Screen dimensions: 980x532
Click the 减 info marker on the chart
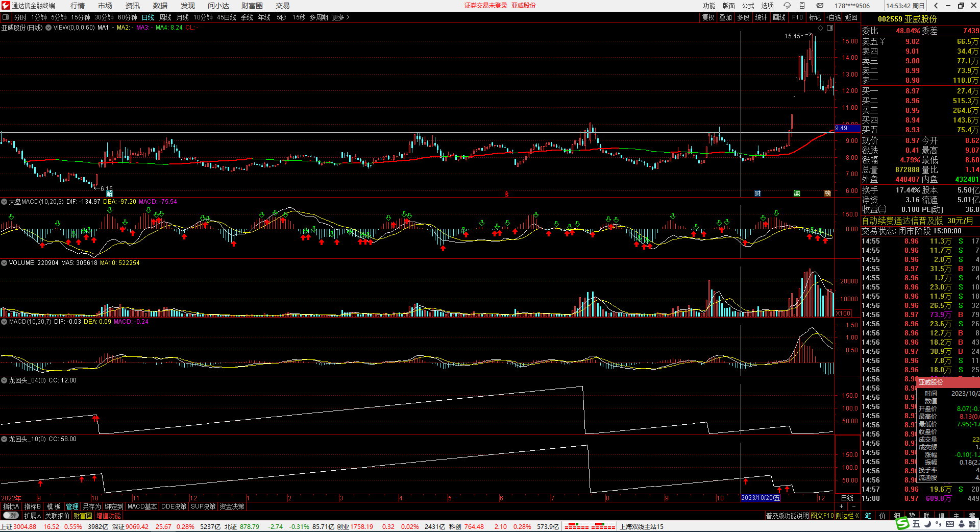point(797,194)
